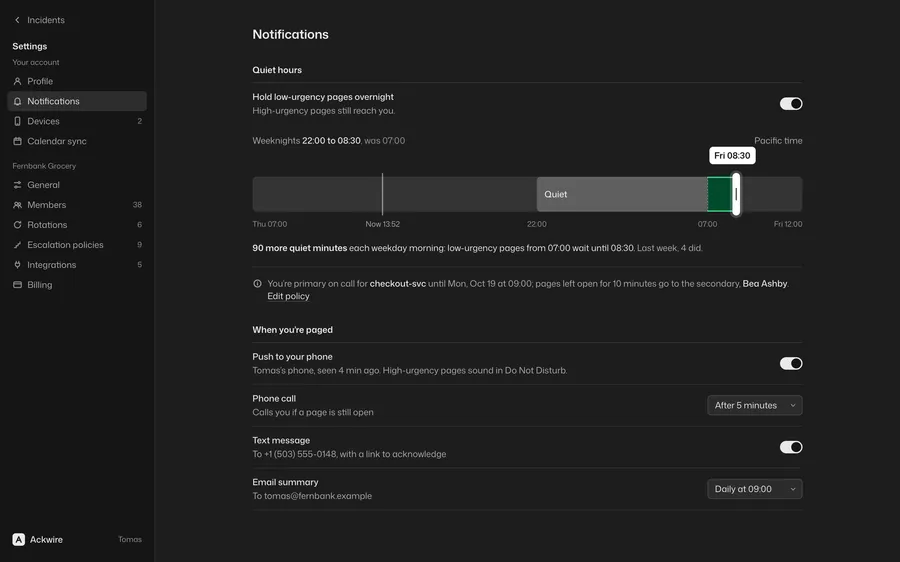Open Rotations in the sidebar
The width and height of the screenshot is (900, 562).
[77, 225]
